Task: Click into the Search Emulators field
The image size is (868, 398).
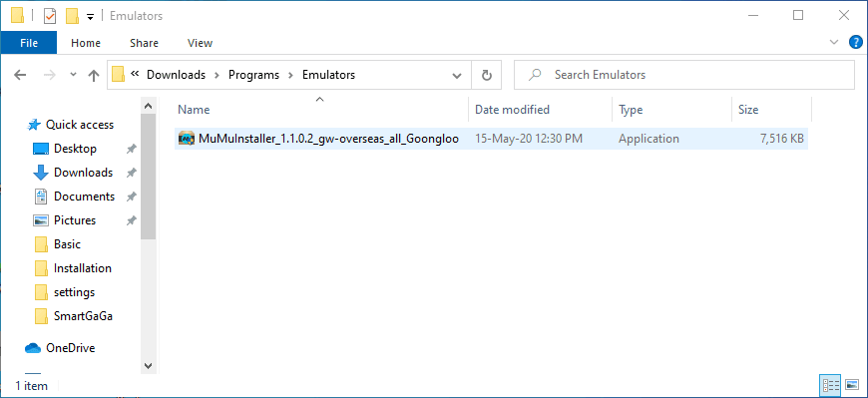Action: (x=684, y=75)
